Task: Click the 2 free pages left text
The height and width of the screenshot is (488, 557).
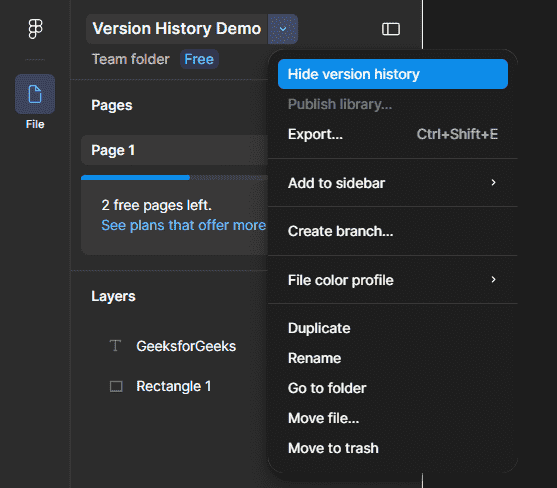Action: point(156,205)
